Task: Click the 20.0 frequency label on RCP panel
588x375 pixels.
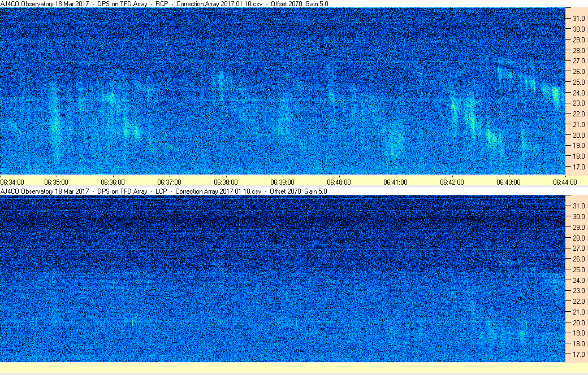Action: coord(578,135)
